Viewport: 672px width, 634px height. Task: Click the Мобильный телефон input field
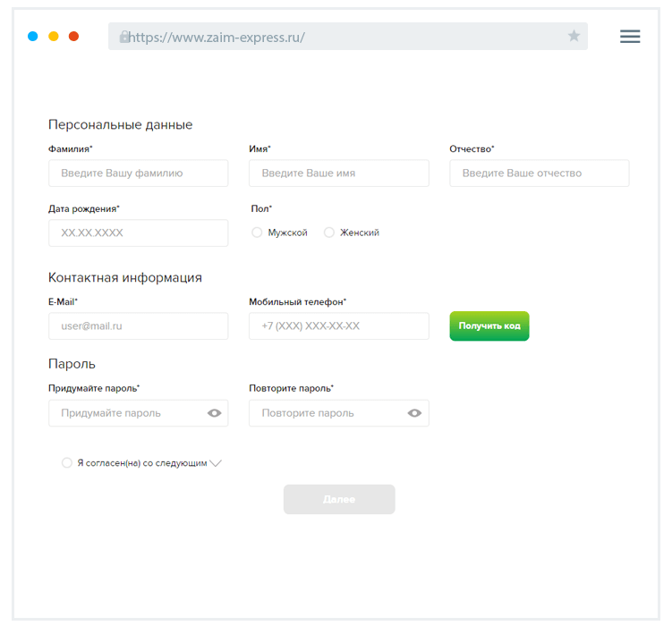click(339, 326)
